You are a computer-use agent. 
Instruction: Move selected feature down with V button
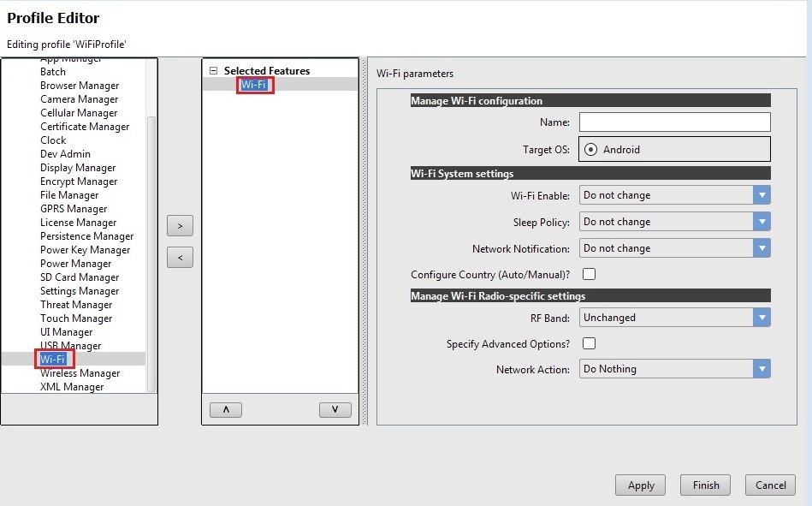335,409
